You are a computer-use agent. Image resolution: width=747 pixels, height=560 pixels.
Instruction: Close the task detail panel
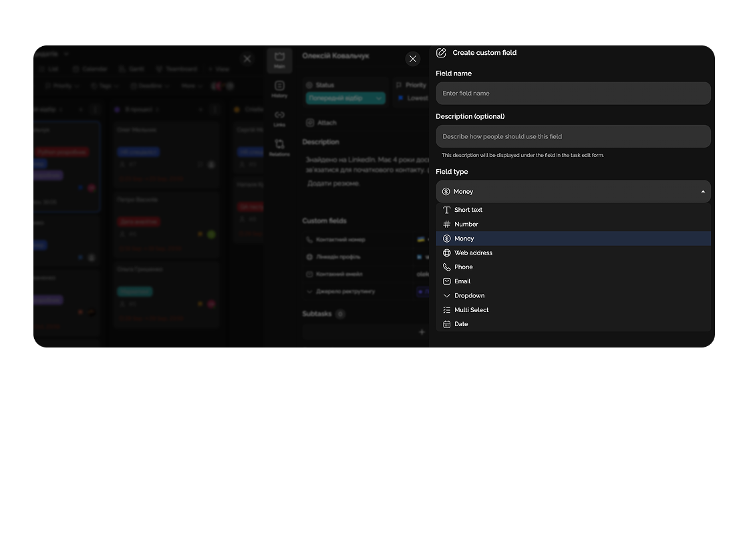tap(413, 59)
